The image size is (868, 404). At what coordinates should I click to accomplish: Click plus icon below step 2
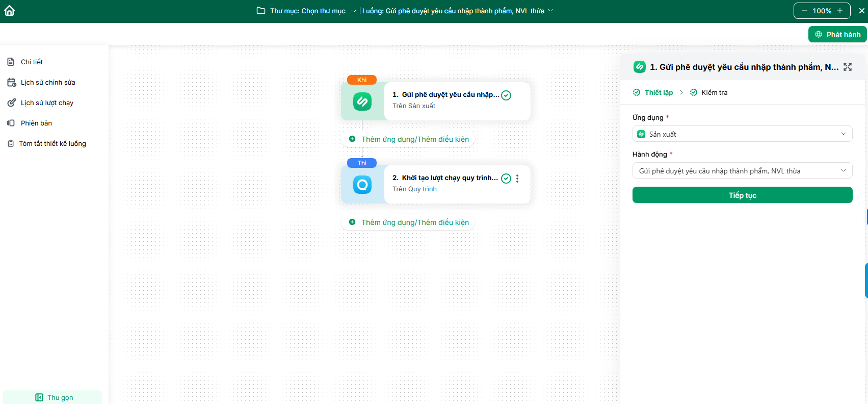click(x=352, y=222)
